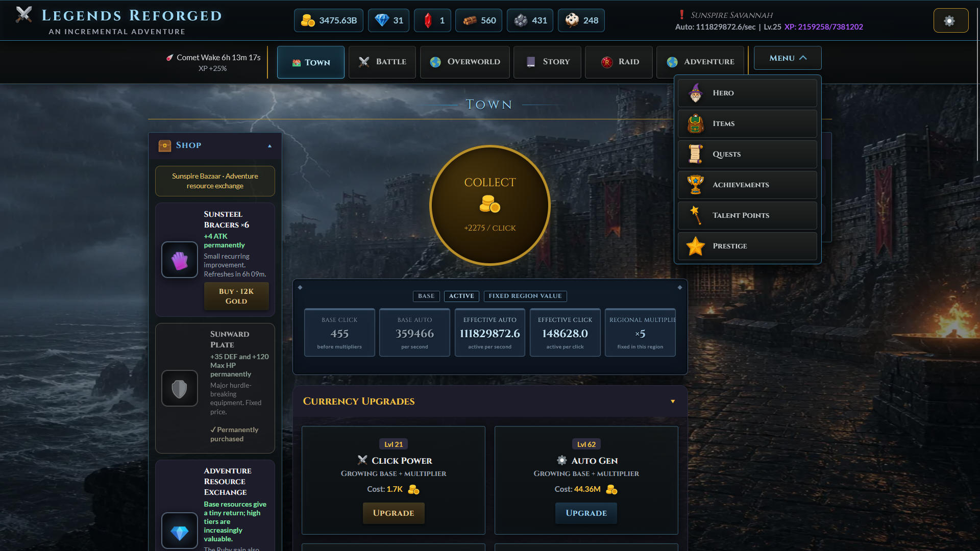Click the trophy Achievements icon
Viewport: 980px width, 551px height.
coord(695,185)
